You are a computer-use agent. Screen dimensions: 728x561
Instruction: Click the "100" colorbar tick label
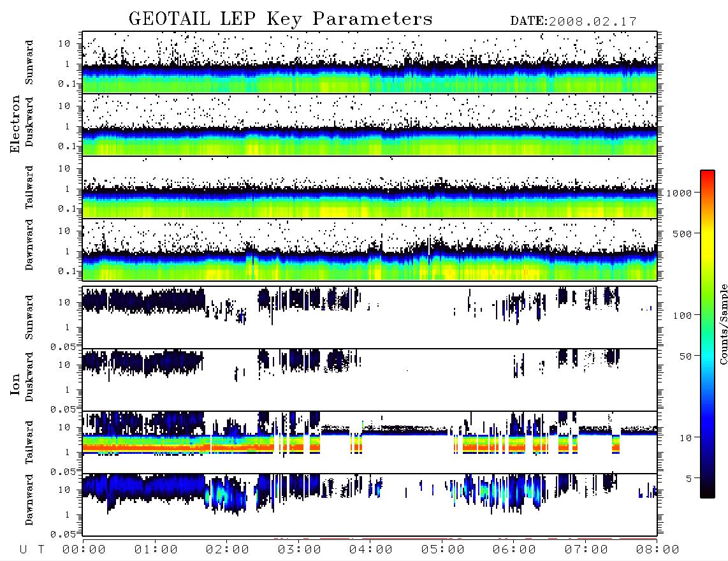pos(682,316)
